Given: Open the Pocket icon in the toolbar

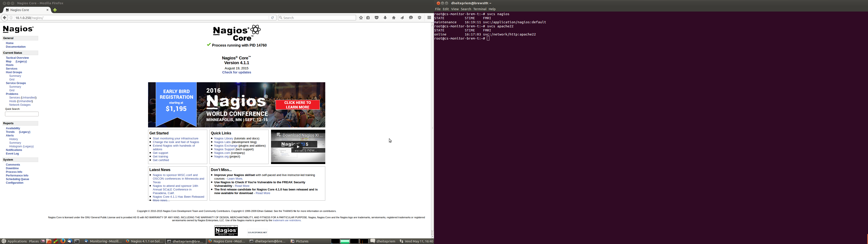Looking at the screenshot, I should pos(377,18).
